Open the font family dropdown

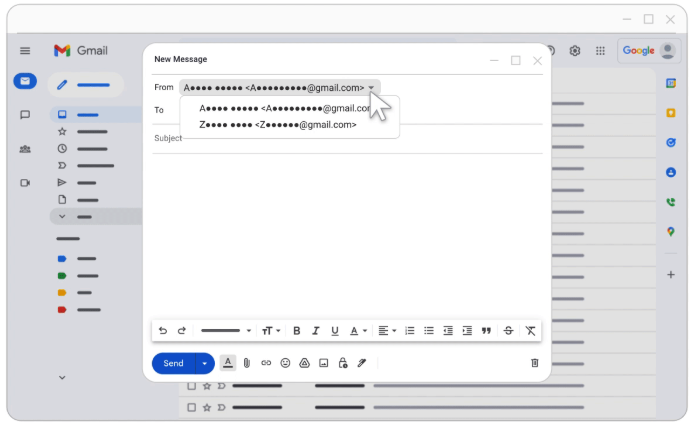pos(226,331)
